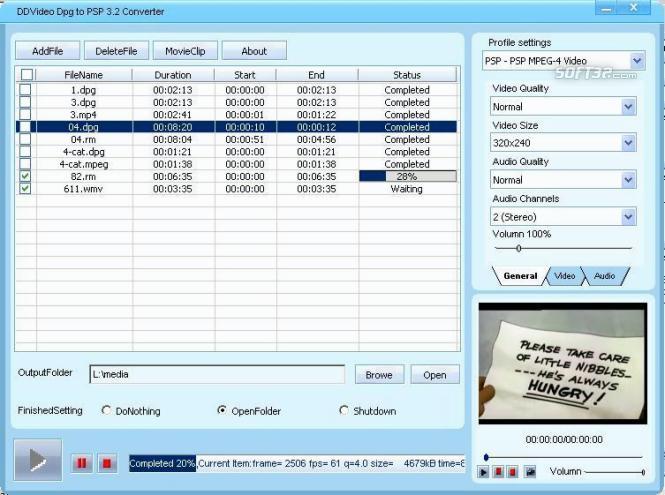Select the 04.rm file name
The height and width of the screenshot is (495, 665).
point(83,139)
